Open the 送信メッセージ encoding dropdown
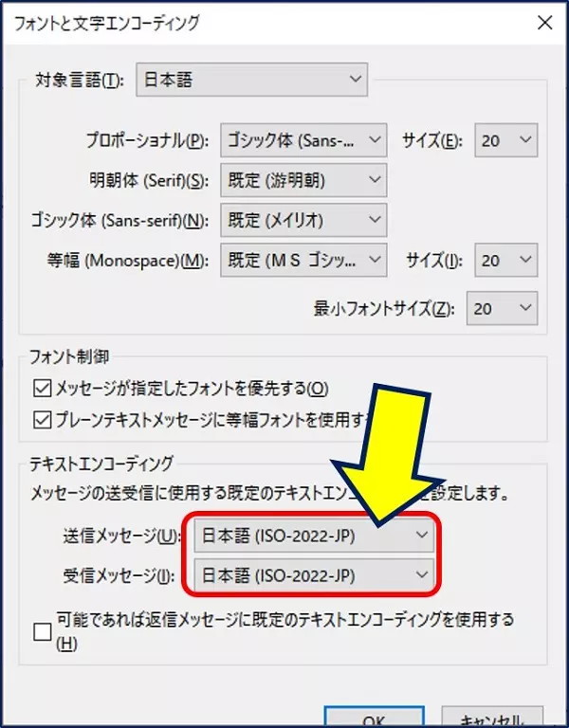Screen dimensions: 569x728 [x=314, y=536]
